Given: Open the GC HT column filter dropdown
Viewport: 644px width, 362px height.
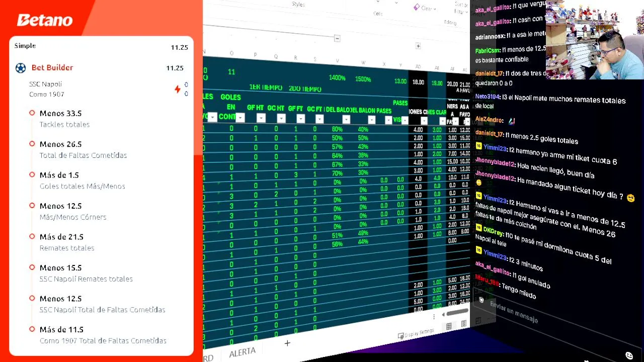Looking at the screenshot, I should pyautogui.click(x=281, y=119).
